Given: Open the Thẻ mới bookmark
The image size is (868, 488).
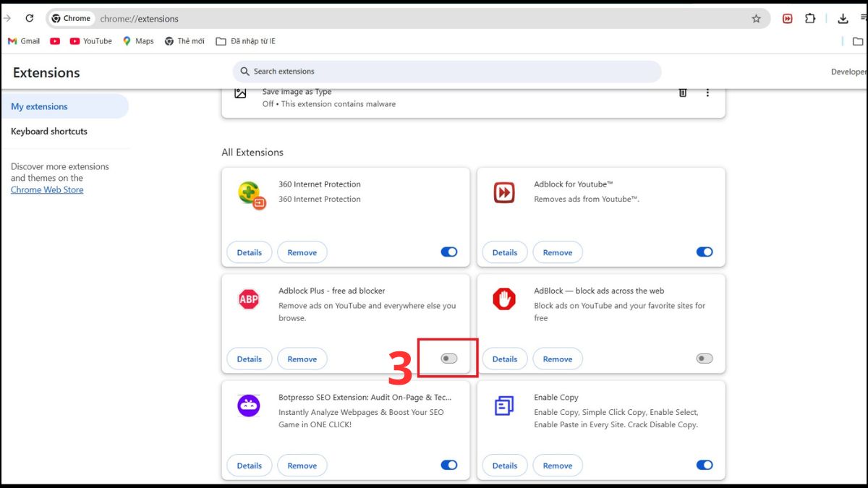Looking at the screenshot, I should click(x=184, y=41).
